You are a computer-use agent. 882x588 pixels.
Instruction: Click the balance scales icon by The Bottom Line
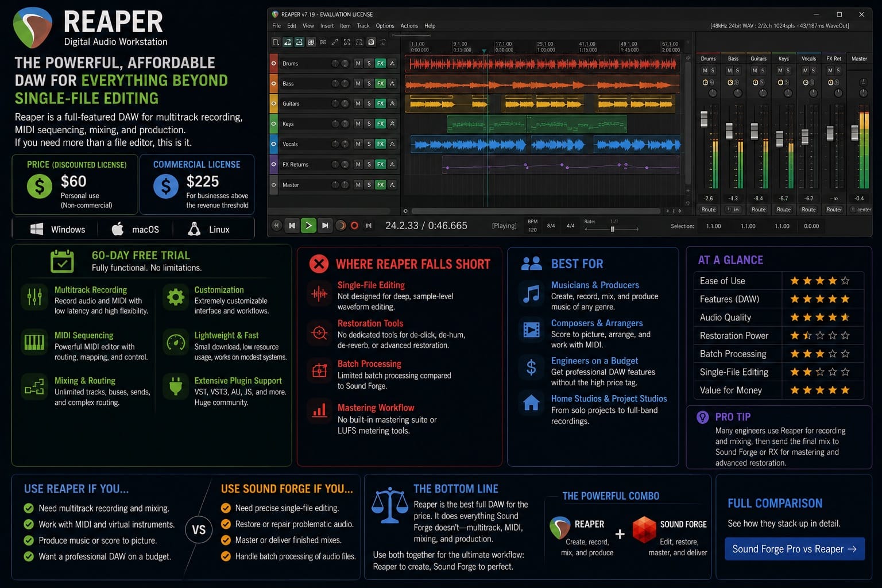(x=389, y=505)
